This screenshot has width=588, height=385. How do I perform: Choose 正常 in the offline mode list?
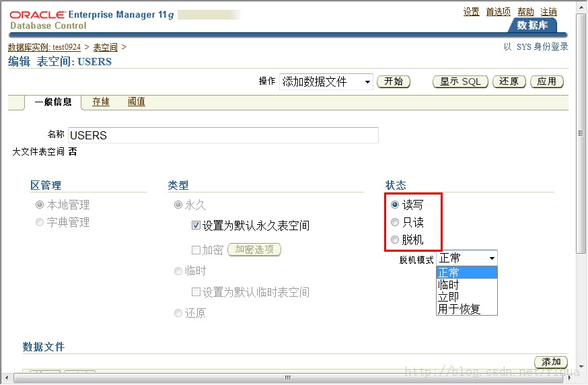coord(467,273)
